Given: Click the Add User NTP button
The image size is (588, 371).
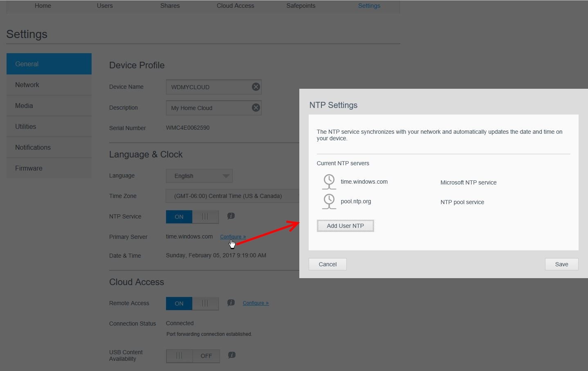Looking at the screenshot, I should (346, 226).
